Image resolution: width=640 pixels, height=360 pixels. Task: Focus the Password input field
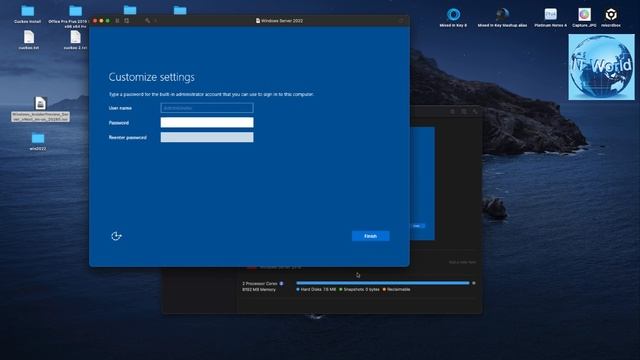pos(207,122)
